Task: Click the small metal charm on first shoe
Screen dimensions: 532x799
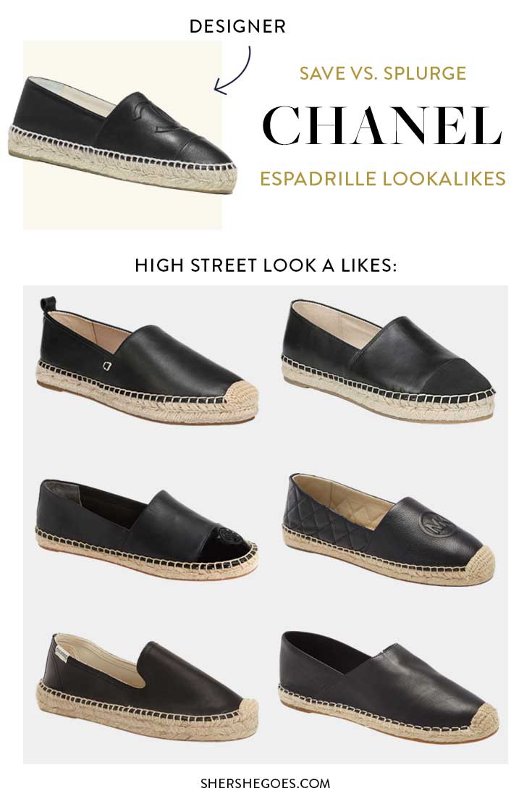Action: 107,364
